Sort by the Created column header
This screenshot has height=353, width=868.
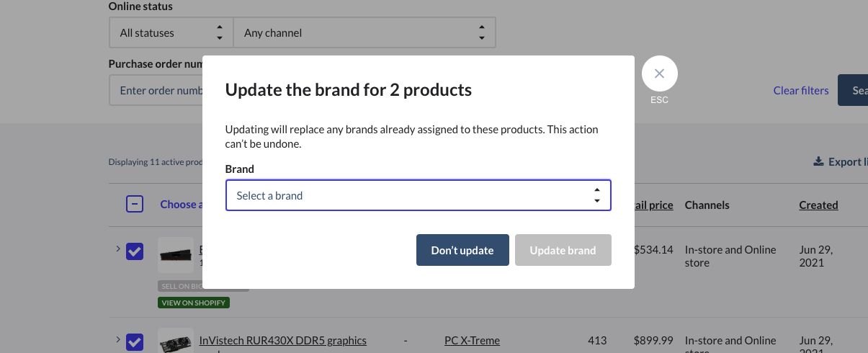point(818,205)
